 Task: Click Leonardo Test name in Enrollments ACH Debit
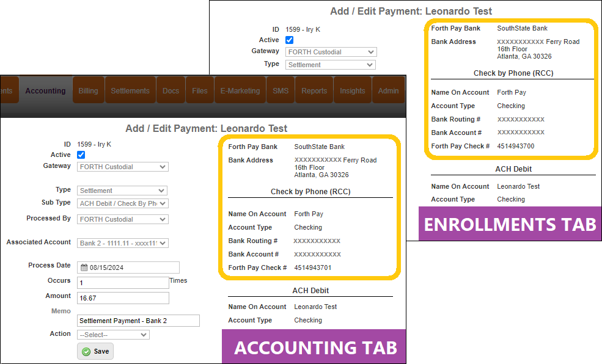(518, 186)
